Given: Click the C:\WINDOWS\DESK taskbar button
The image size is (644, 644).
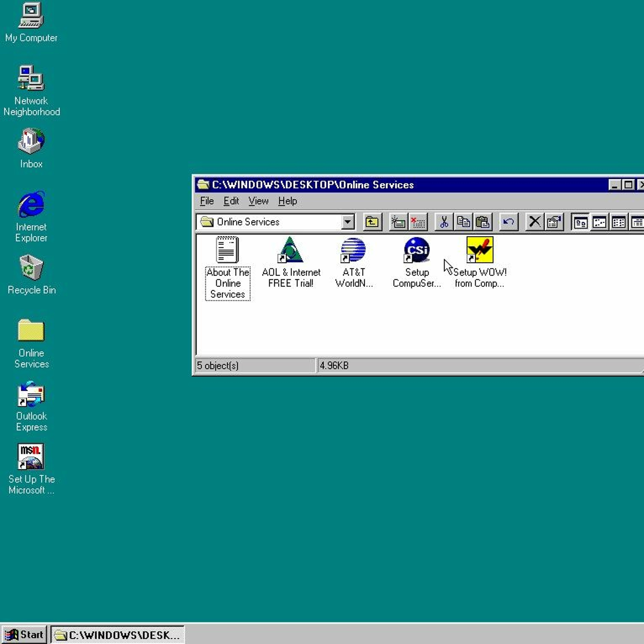Looking at the screenshot, I should tap(117, 635).
